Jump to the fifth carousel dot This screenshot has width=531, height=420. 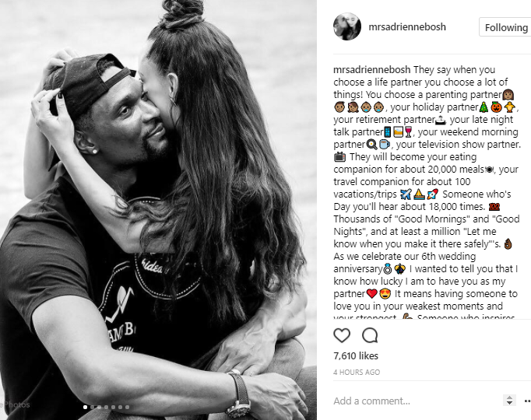click(113, 407)
